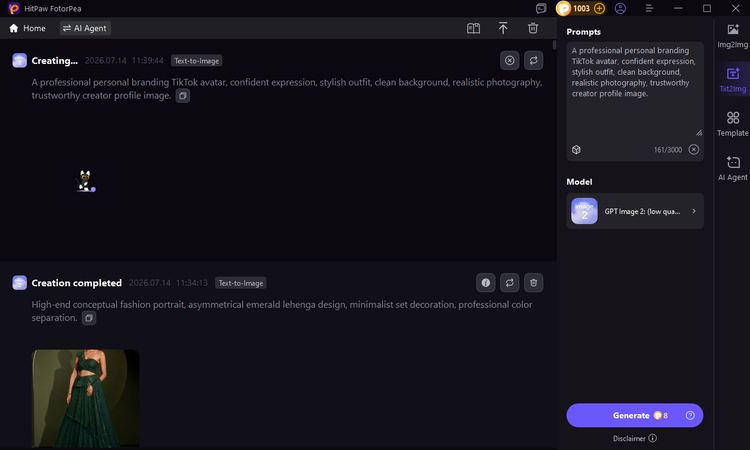Copy the lehenga prompt text

coord(88,318)
